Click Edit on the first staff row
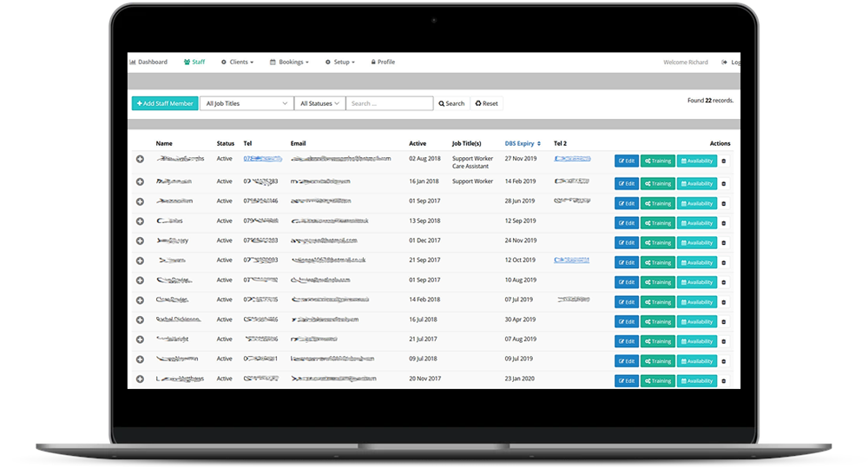Image resolution: width=868 pixels, height=468 pixels. [x=627, y=161]
